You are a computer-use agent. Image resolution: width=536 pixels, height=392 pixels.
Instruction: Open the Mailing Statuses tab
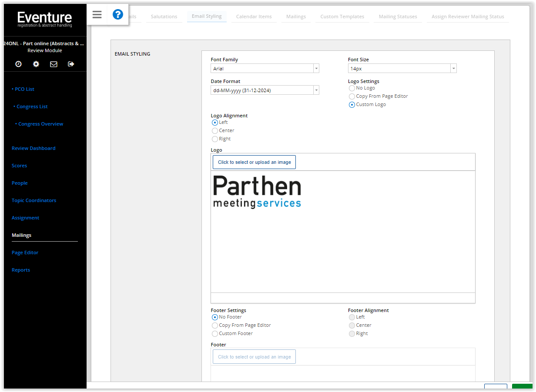pos(398,17)
